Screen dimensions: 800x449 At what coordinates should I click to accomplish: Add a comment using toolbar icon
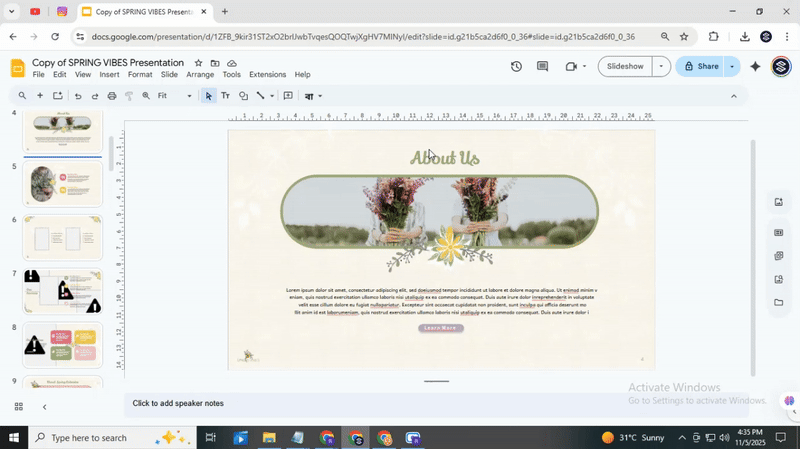click(x=288, y=96)
